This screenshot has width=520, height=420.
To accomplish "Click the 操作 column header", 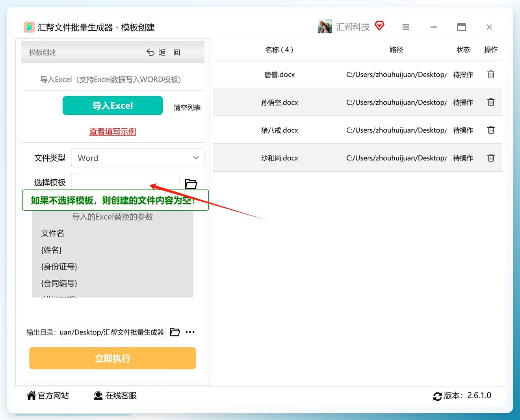I will click(491, 50).
